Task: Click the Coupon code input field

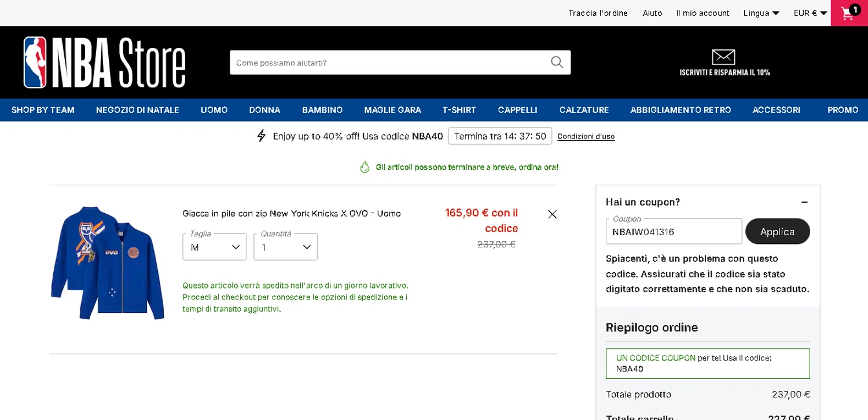Action: 674,232
